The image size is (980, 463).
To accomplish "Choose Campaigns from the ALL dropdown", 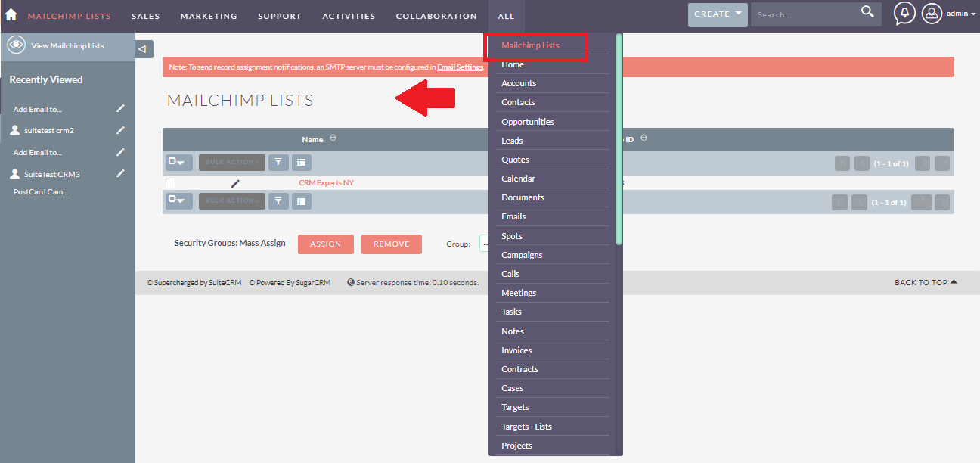I will [x=522, y=255].
